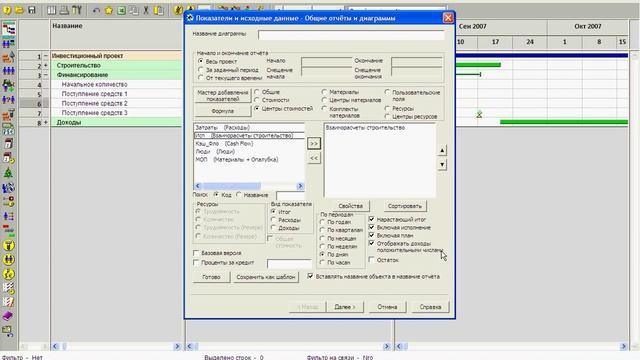Select 'Кэш_фло (Cash Flow)' in the list
Screen dimensions: 640x360
pyautogui.click(x=249, y=144)
